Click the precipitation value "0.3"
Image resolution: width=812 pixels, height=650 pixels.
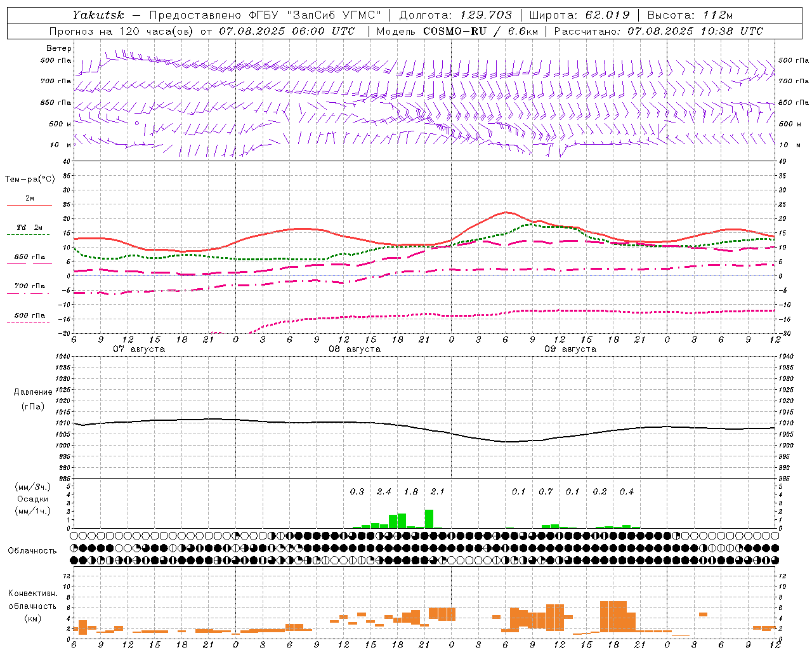[357, 491]
